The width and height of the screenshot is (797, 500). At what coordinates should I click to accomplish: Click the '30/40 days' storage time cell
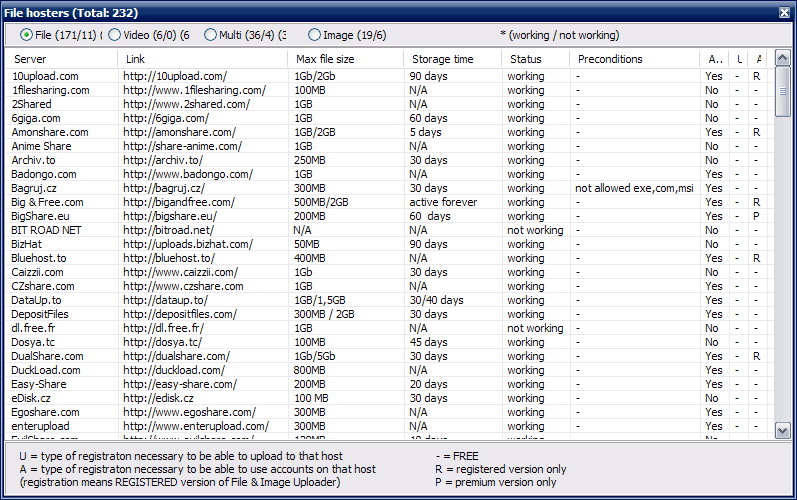pos(437,300)
